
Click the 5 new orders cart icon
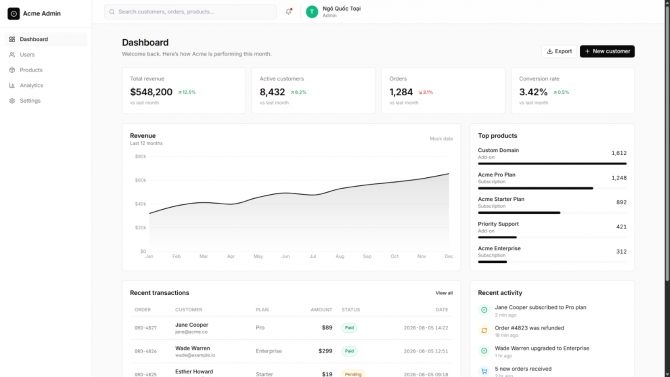click(484, 371)
